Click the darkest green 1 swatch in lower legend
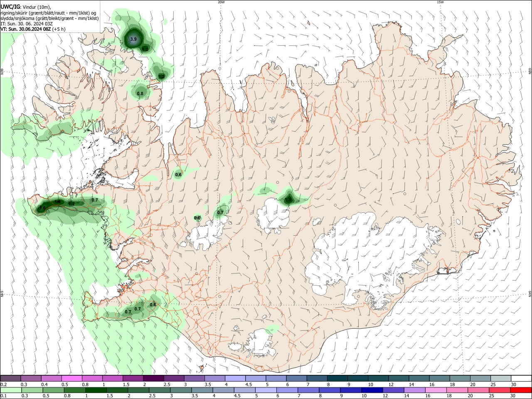 pyautogui.click(x=96, y=390)
